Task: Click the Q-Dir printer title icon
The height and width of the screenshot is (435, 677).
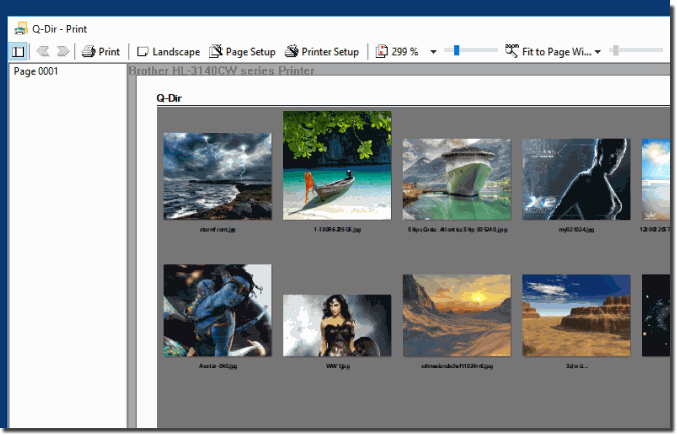Action: click(20, 29)
